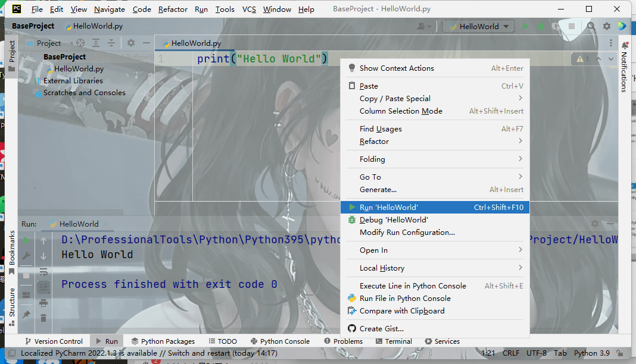Open the Navigate menu in menu bar
Screen dimensions: 636x364
(110, 9)
